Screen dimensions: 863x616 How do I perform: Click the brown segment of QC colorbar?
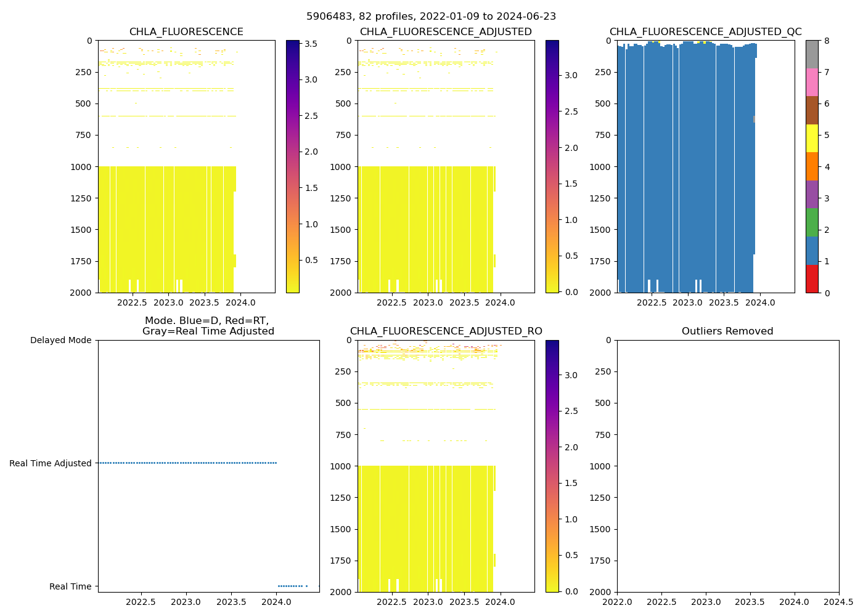pyautogui.click(x=812, y=110)
